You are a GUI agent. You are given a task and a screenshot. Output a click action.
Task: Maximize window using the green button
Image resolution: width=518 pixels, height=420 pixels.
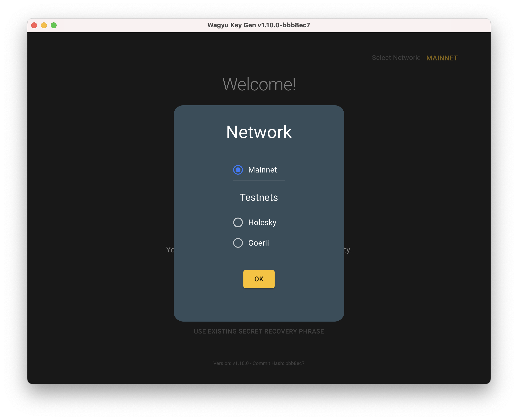pos(54,25)
